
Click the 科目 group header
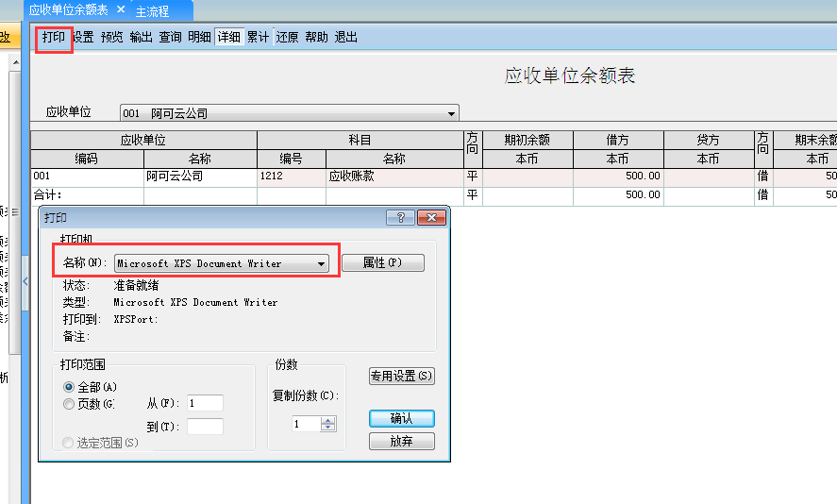point(360,140)
